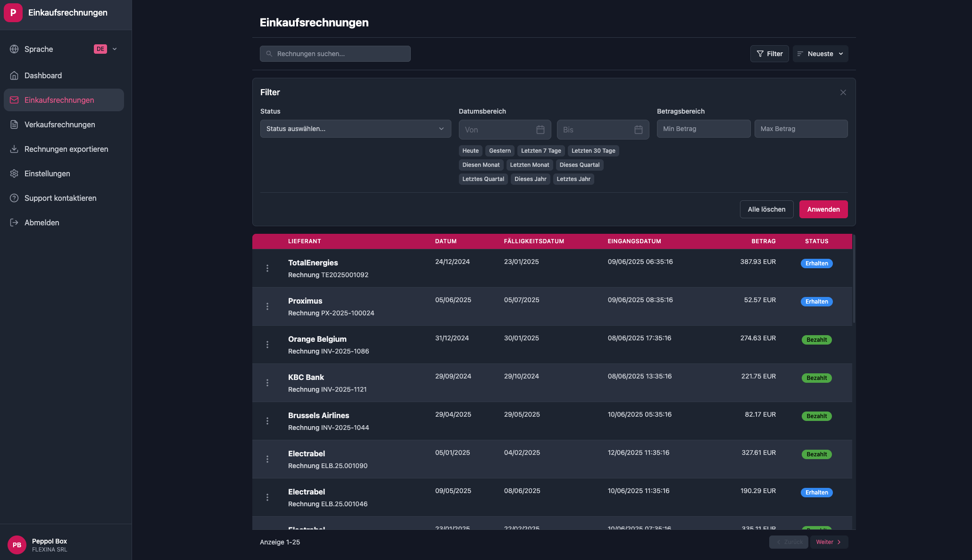Focus the Von date input
This screenshot has width=972, height=560.
click(505, 130)
